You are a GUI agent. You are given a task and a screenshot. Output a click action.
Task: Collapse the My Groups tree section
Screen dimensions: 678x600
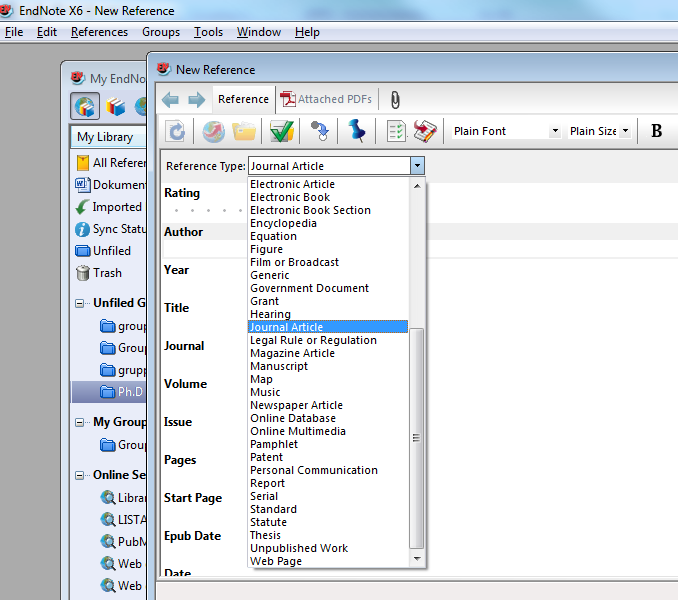(x=80, y=422)
